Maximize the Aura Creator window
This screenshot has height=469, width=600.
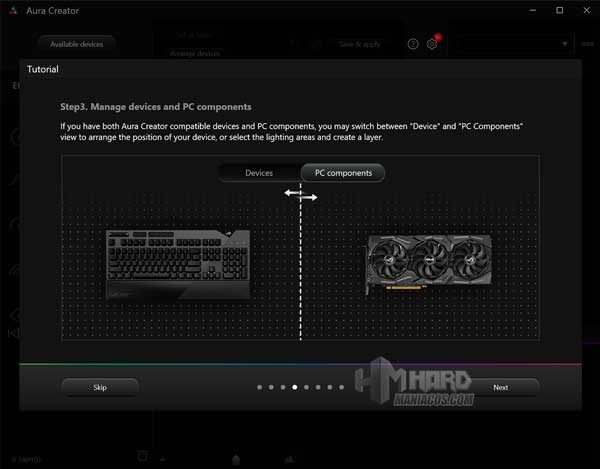pyautogui.click(x=559, y=10)
